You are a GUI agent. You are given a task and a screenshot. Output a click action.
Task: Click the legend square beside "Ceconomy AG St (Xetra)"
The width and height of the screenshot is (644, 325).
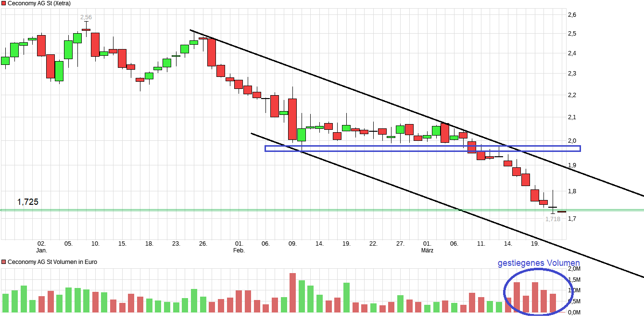click(x=5, y=3)
